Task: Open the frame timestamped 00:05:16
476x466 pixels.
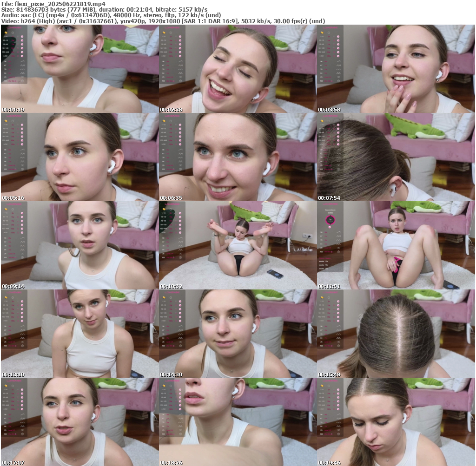Action: click(79, 157)
